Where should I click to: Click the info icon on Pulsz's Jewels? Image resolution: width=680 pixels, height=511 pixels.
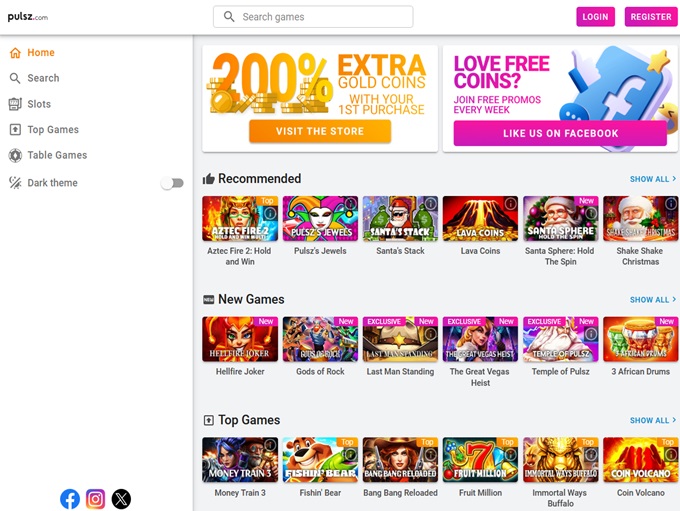350,203
